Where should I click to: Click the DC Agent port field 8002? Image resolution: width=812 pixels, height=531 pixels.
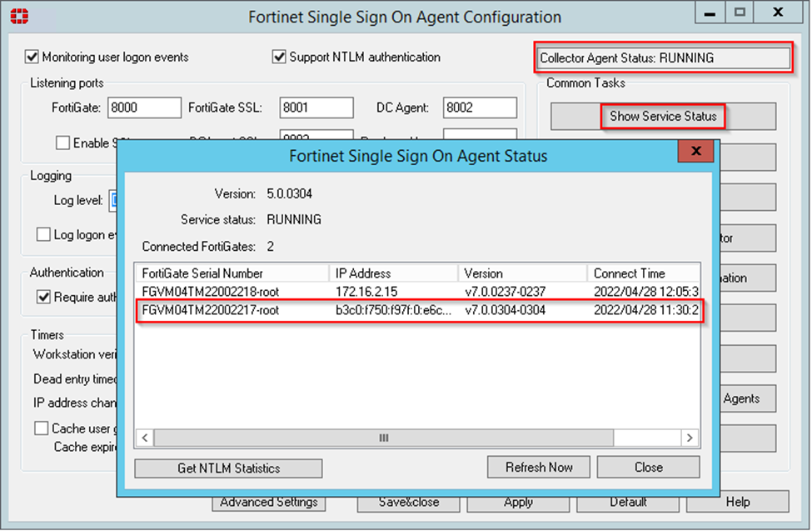coord(480,108)
